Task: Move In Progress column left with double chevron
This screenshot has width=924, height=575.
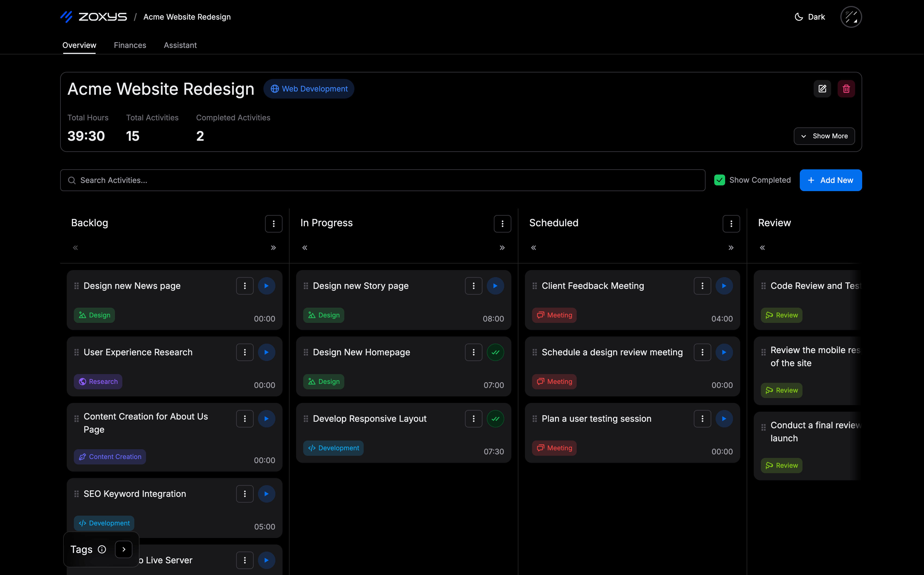Action: [305, 247]
